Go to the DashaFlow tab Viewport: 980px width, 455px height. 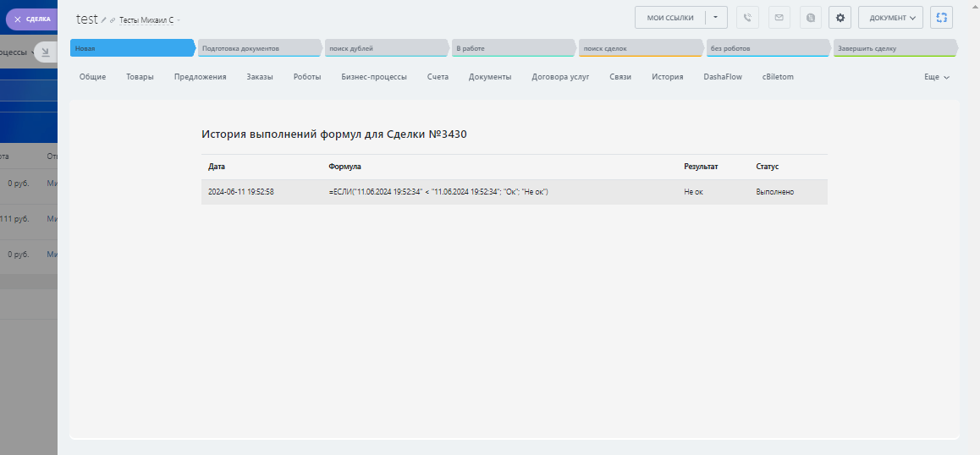click(722, 77)
